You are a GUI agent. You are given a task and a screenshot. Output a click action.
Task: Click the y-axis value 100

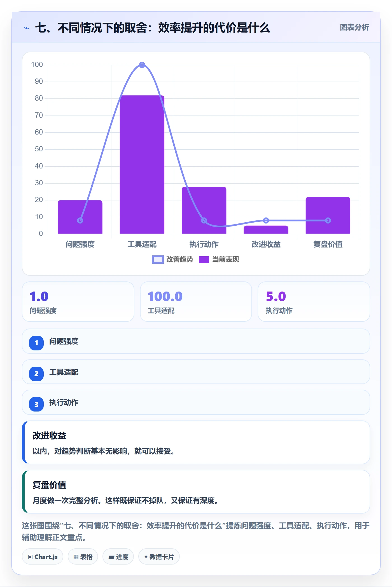37,65
